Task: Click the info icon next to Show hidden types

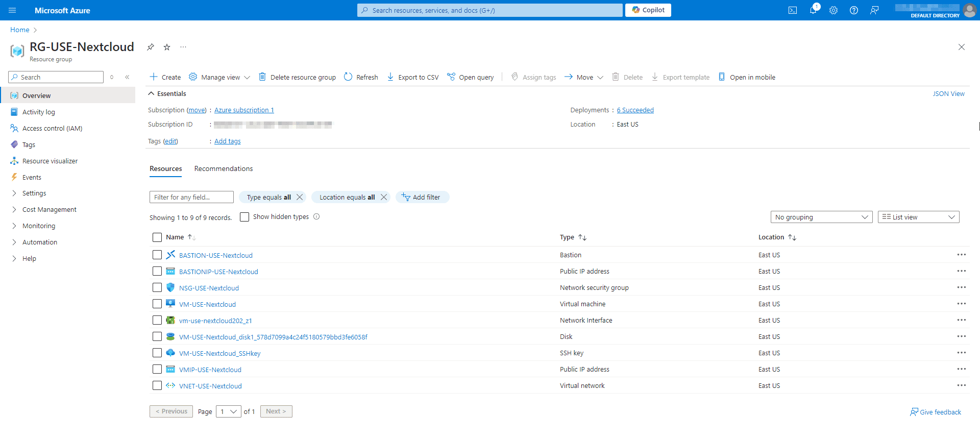Action: (316, 216)
